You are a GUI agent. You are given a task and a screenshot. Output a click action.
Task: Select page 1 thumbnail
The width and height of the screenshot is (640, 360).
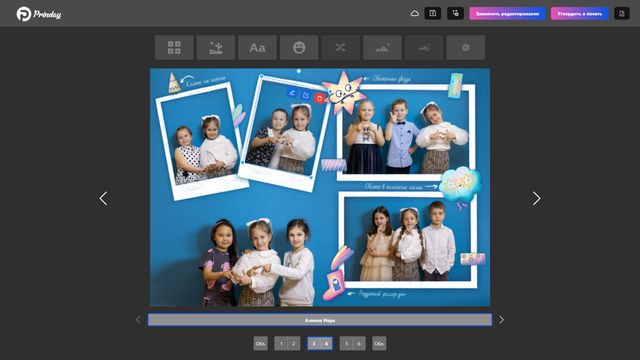pos(281,343)
